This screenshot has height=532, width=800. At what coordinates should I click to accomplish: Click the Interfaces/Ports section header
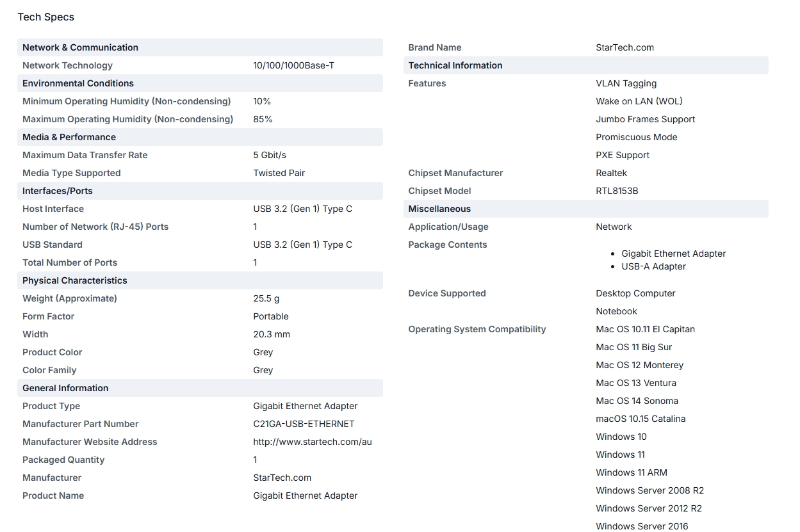click(x=200, y=191)
